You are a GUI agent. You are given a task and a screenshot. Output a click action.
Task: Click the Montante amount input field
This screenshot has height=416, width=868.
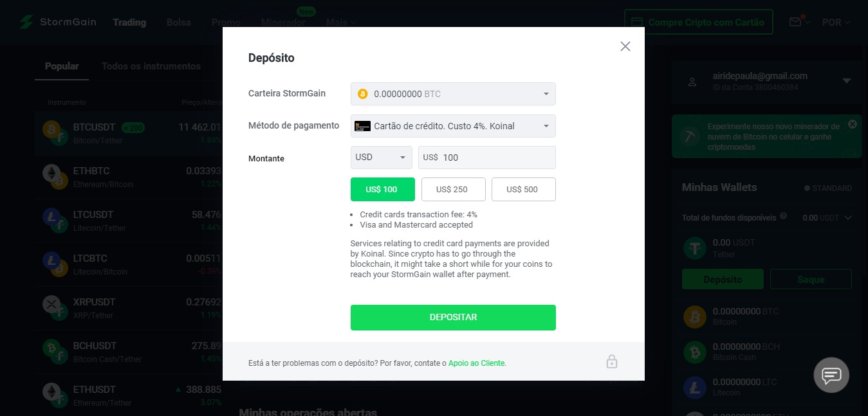click(487, 158)
